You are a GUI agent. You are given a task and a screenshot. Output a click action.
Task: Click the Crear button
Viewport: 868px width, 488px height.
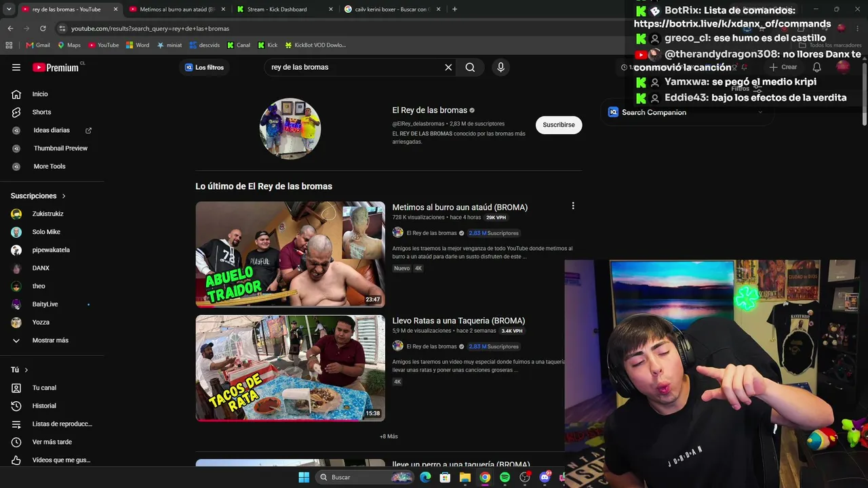click(x=783, y=67)
